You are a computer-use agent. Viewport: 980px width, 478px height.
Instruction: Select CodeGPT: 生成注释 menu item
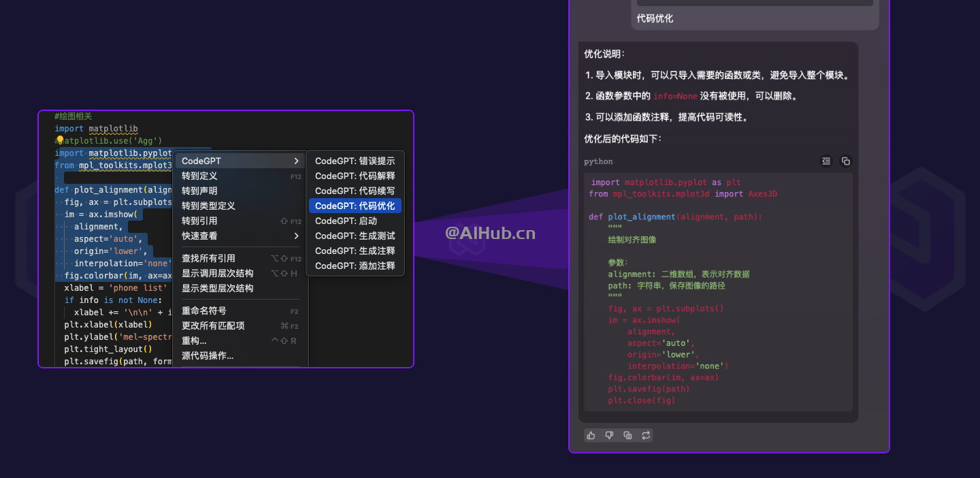pos(355,251)
